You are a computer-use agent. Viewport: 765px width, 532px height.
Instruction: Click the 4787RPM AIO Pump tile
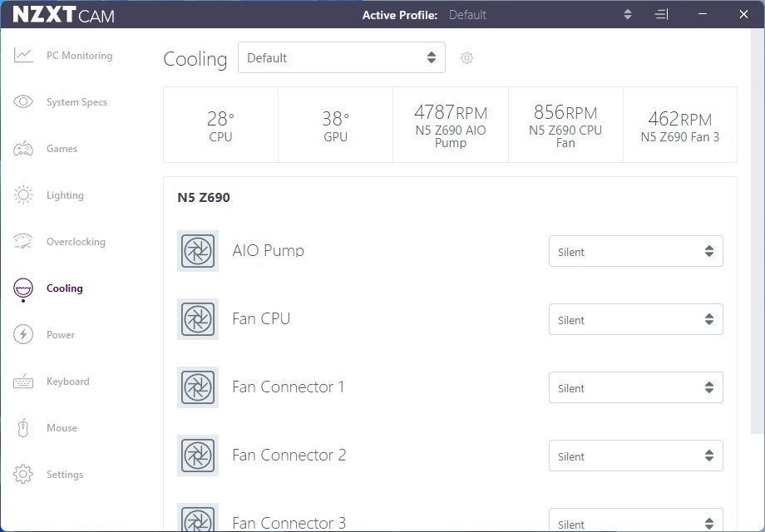pos(451,125)
